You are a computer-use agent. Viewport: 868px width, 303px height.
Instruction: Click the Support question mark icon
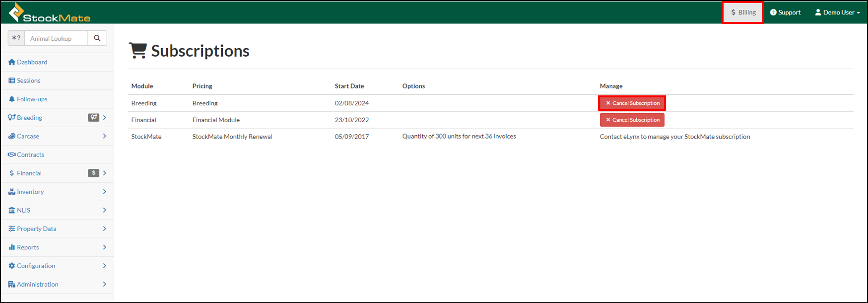(773, 12)
